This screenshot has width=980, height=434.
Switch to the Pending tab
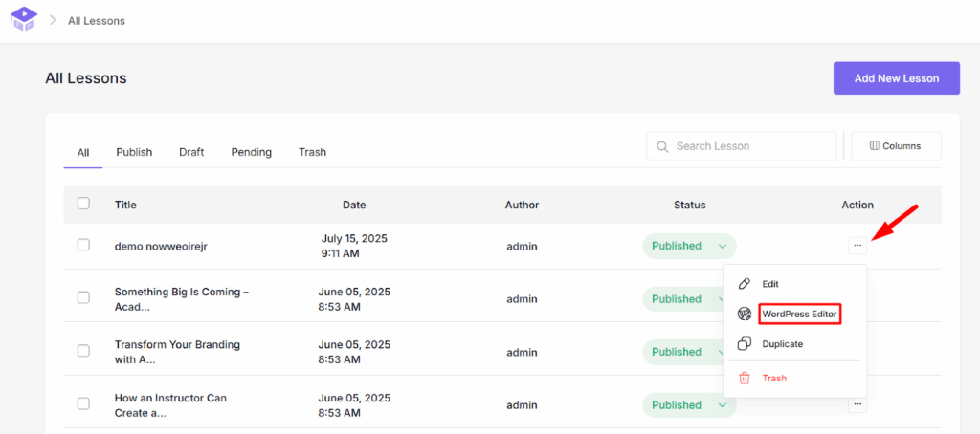tap(251, 152)
